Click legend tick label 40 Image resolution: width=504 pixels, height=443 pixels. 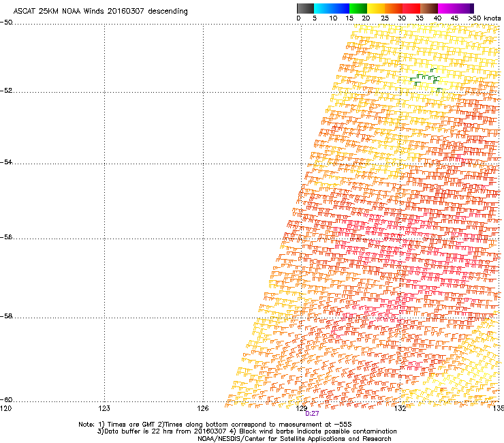pyautogui.click(x=437, y=18)
